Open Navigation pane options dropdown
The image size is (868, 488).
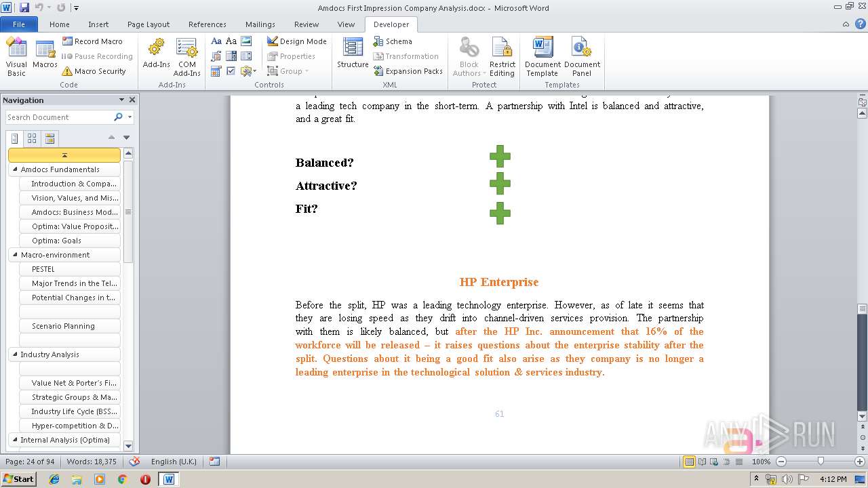coord(121,100)
